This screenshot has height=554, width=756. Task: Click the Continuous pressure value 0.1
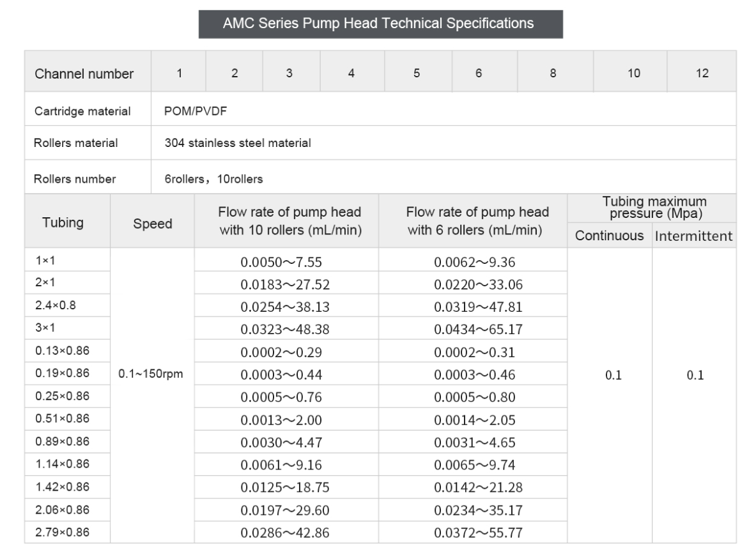click(x=613, y=375)
